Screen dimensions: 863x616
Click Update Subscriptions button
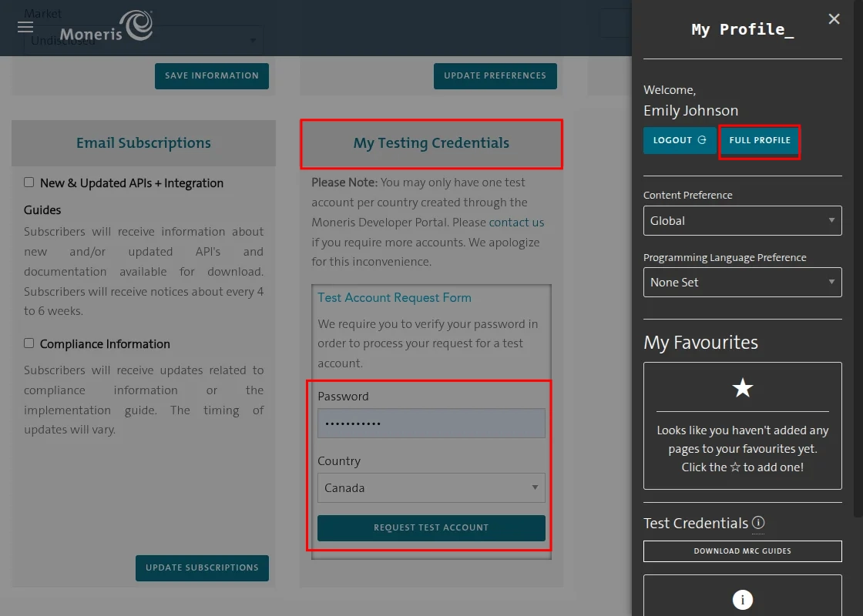pyautogui.click(x=202, y=567)
